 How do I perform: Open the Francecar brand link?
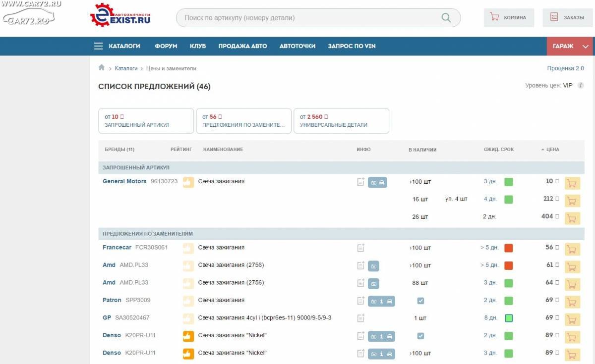point(117,247)
